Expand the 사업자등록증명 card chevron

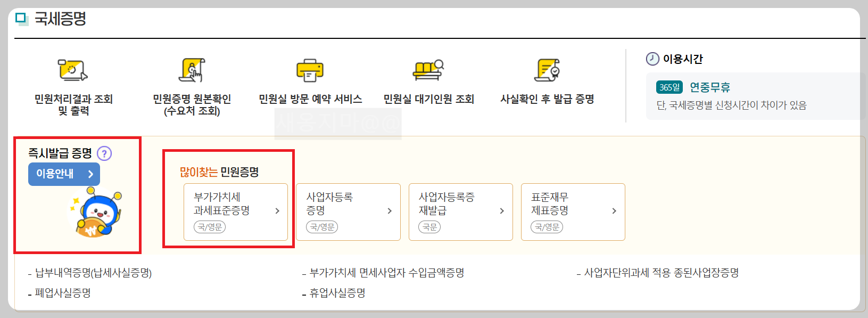point(389,211)
